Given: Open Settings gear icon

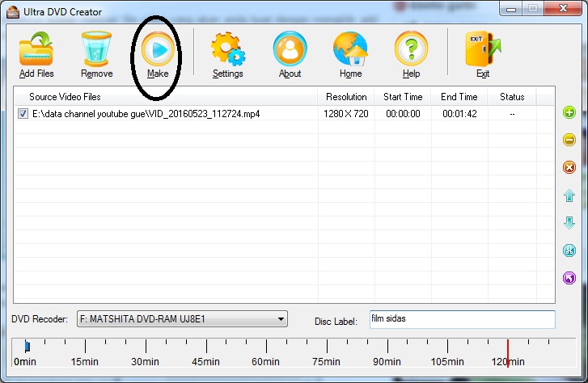Looking at the screenshot, I should coord(227,48).
